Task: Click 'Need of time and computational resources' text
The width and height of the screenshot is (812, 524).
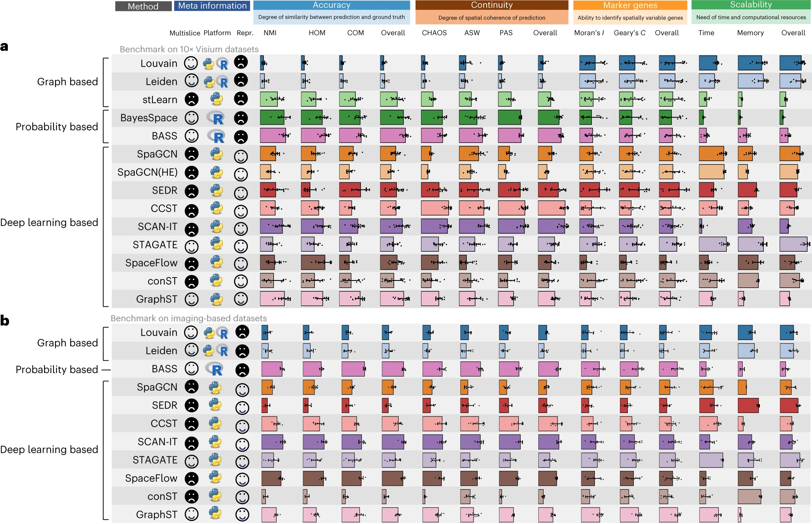Action: [x=751, y=17]
